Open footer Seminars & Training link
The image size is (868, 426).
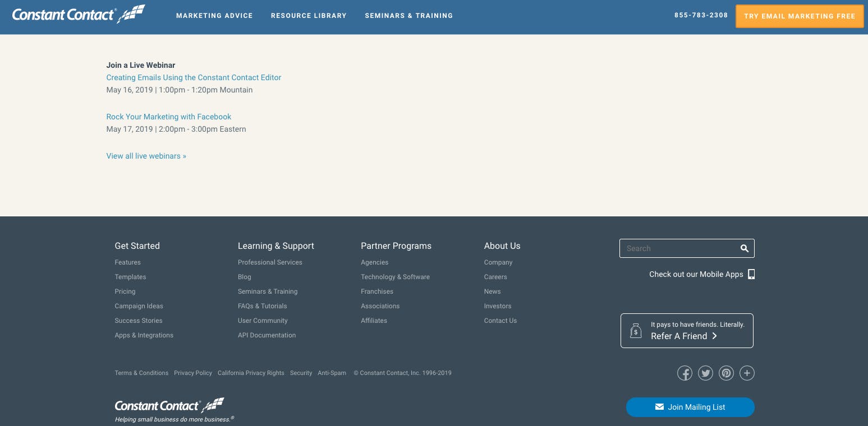coord(268,291)
